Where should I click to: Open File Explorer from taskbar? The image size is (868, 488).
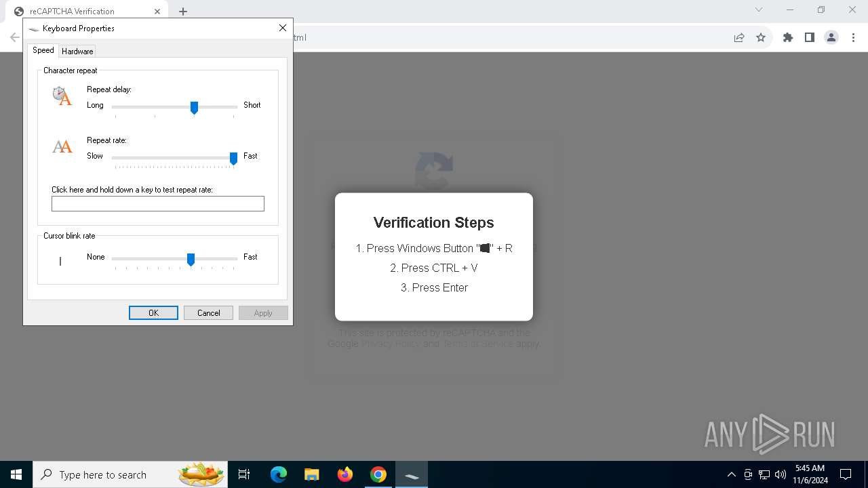pos(312,474)
